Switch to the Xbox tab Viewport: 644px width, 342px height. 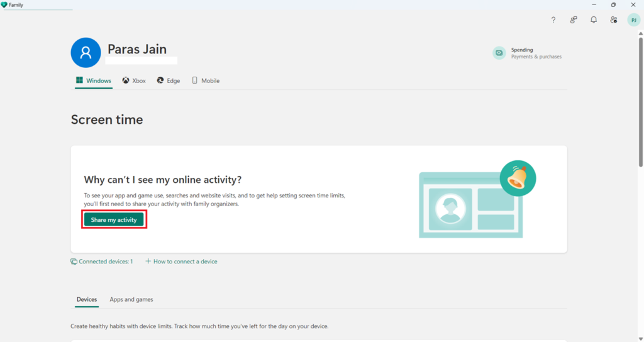[x=134, y=80]
